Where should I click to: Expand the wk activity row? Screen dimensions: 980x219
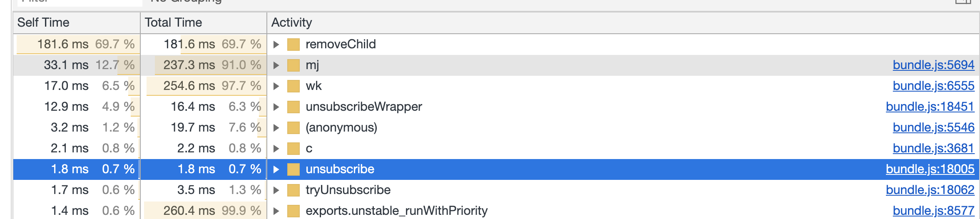(x=276, y=86)
